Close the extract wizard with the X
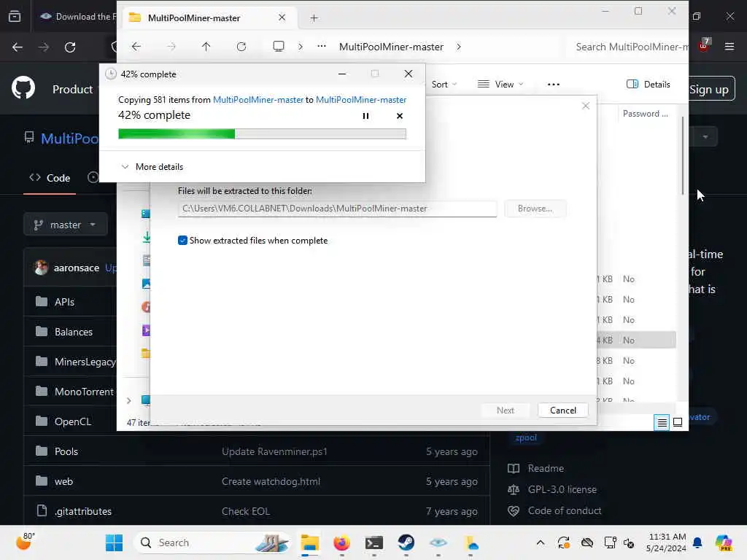 coord(586,106)
